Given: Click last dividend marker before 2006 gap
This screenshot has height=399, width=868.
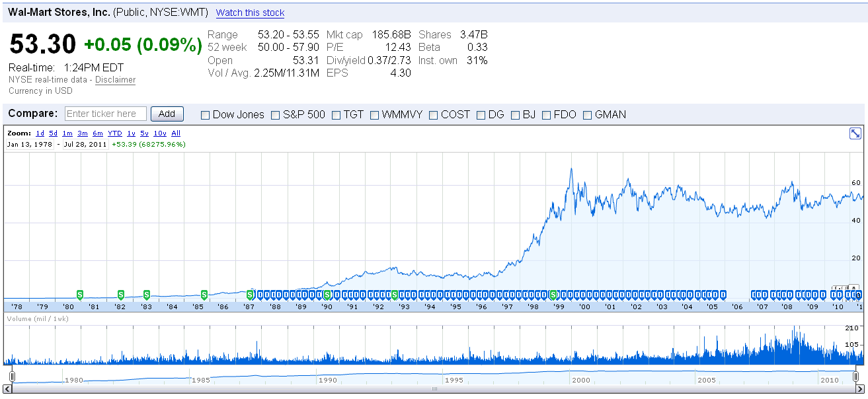Looking at the screenshot, I should click(723, 295).
